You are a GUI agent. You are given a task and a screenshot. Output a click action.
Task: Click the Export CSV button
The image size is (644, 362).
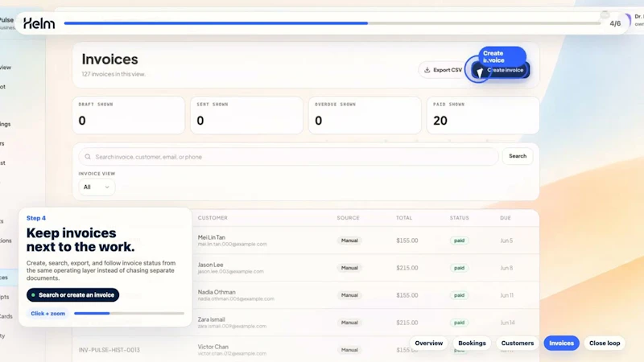click(443, 70)
